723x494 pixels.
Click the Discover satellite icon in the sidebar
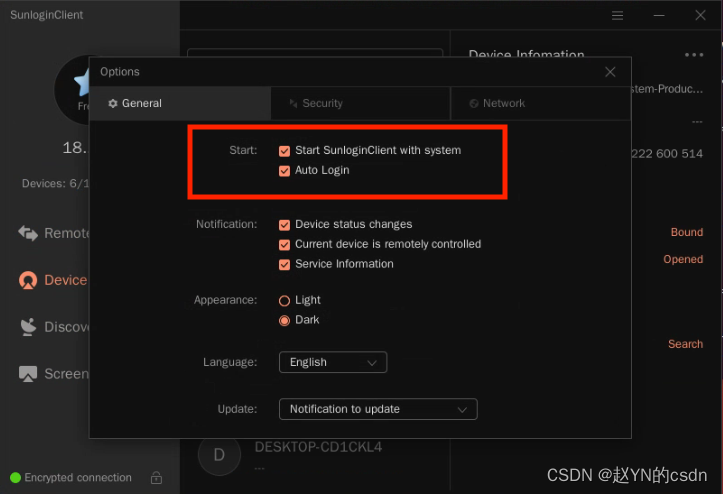pyautogui.click(x=28, y=327)
